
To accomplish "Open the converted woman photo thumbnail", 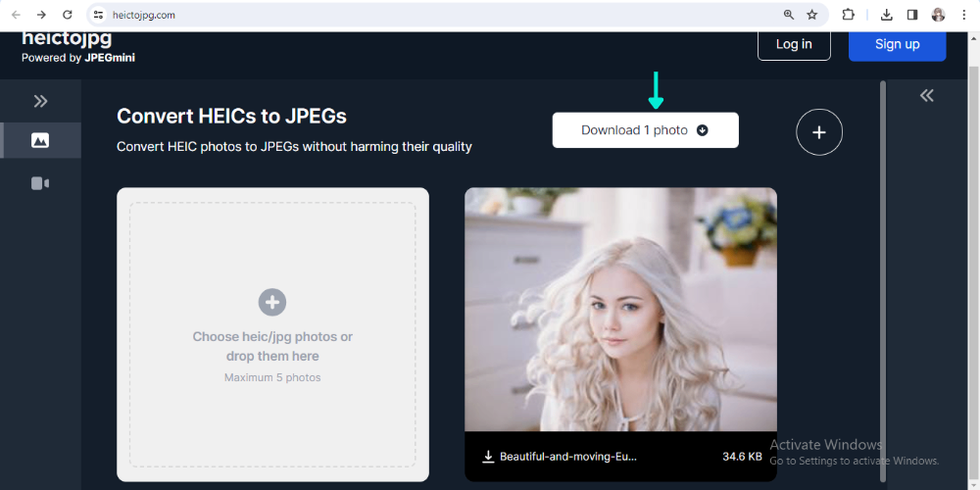I will coord(620,310).
